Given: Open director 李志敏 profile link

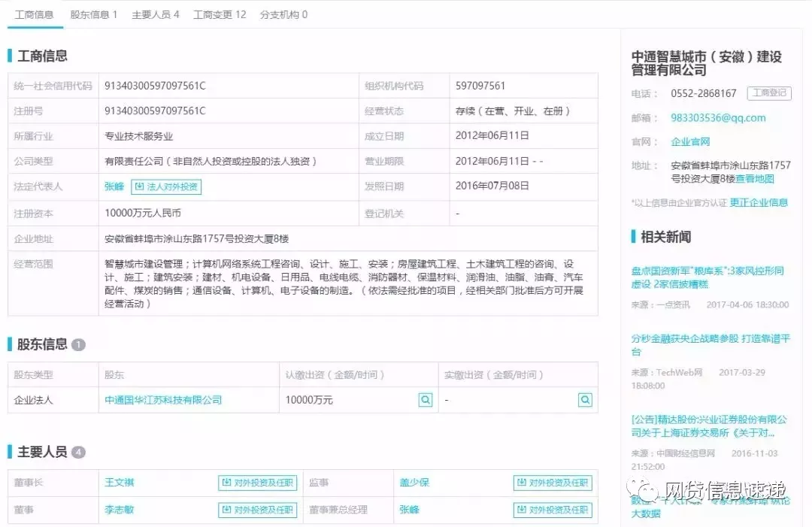Looking at the screenshot, I should tap(119, 510).
